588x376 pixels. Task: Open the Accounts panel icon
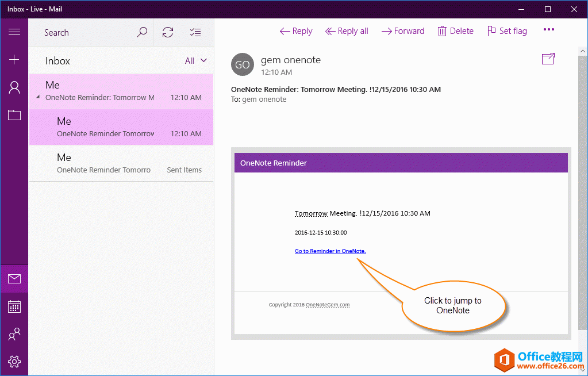coord(14,87)
